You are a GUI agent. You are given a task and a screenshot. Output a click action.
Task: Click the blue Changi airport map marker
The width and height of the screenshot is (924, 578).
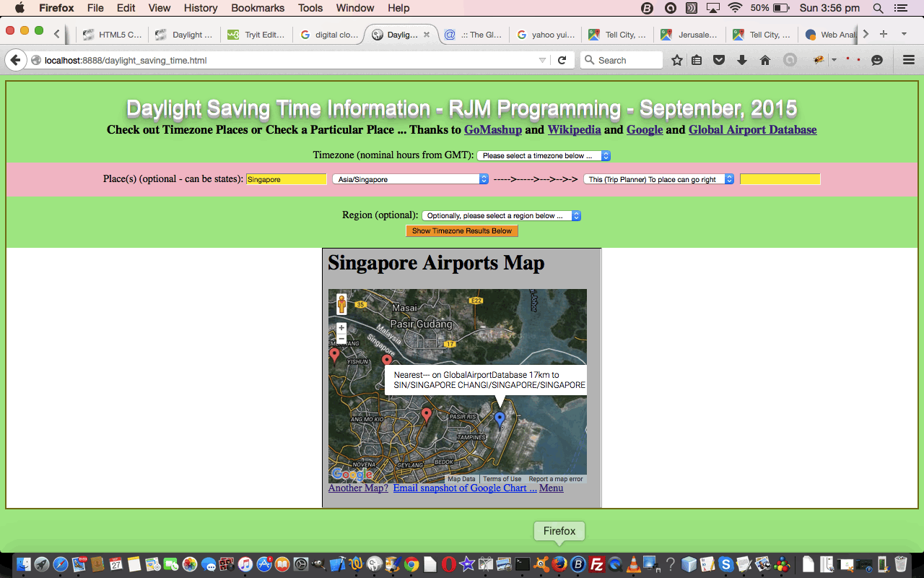click(x=500, y=419)
